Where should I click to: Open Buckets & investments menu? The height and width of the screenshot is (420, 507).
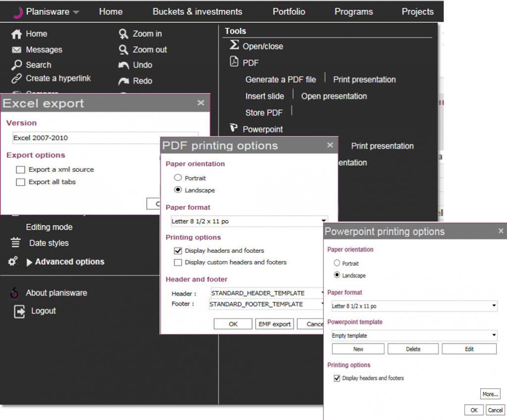click(197, 12)
